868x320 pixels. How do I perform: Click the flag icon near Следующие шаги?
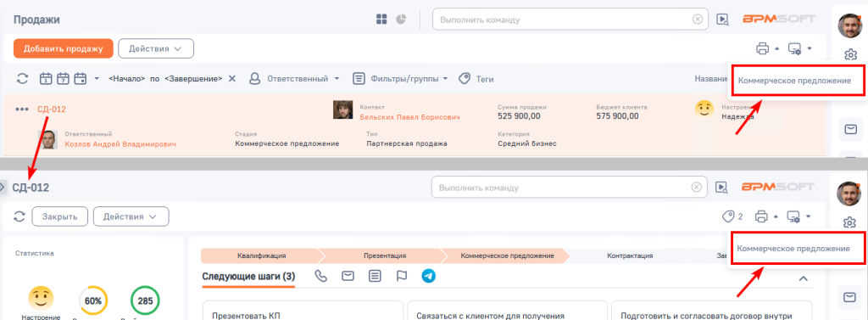[x=402, y=276]
